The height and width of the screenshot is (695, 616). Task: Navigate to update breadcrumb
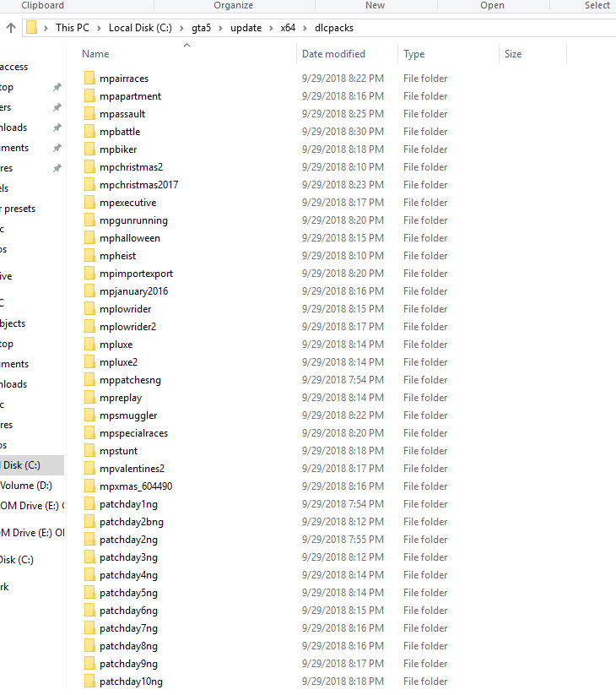coord(246,28)
